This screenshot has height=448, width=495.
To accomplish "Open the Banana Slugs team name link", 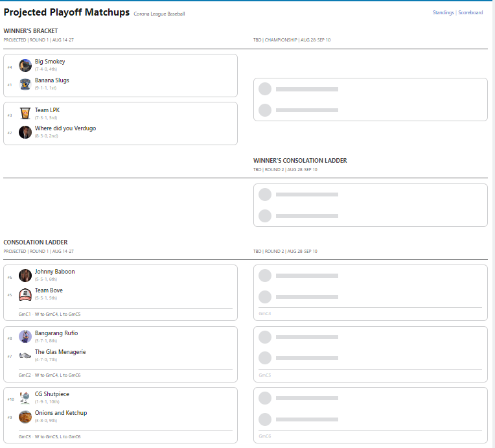I will (x=52, y=80).
